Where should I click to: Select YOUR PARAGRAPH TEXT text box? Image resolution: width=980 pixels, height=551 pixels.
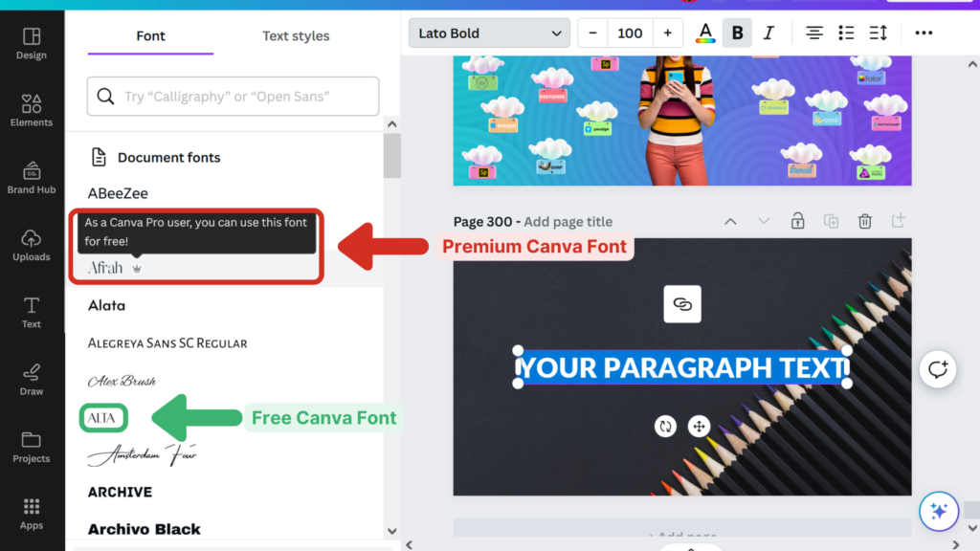click(x=682, y=367)
